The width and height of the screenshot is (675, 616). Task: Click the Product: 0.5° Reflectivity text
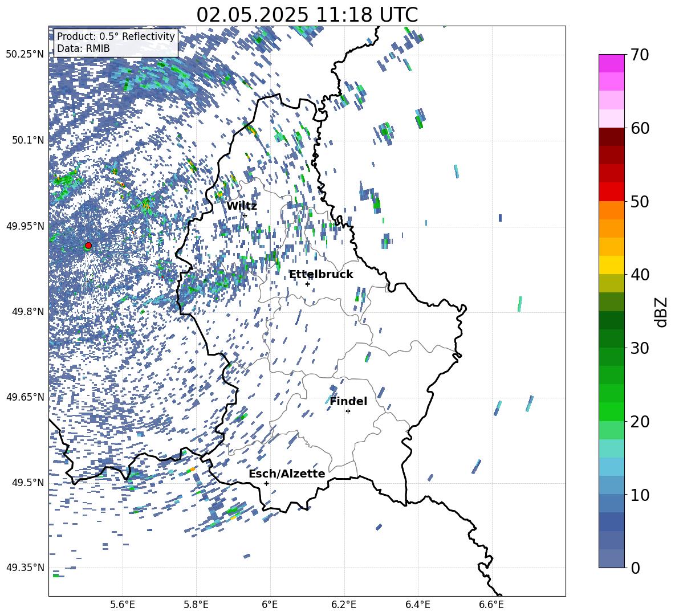[116, 36]
